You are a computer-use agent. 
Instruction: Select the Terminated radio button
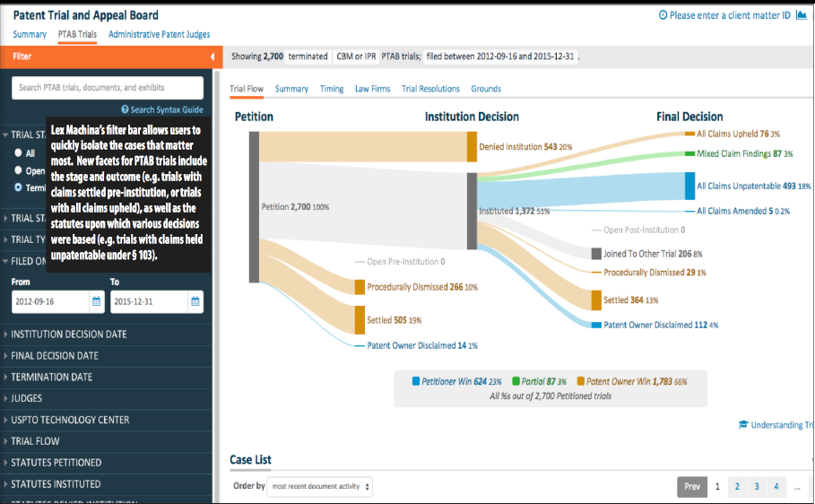18,187
